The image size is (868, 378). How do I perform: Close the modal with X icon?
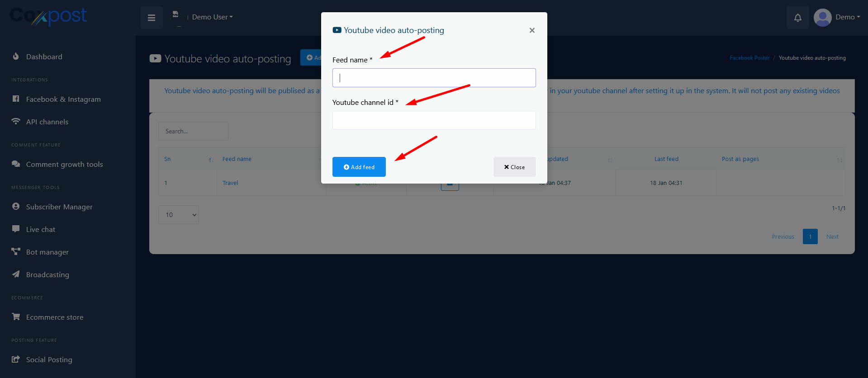532,30
